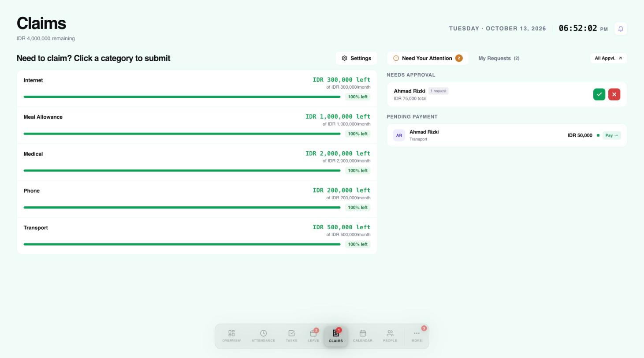
Task: Click 'IDR 200,000 left' amount
Action: coord(342,190)
